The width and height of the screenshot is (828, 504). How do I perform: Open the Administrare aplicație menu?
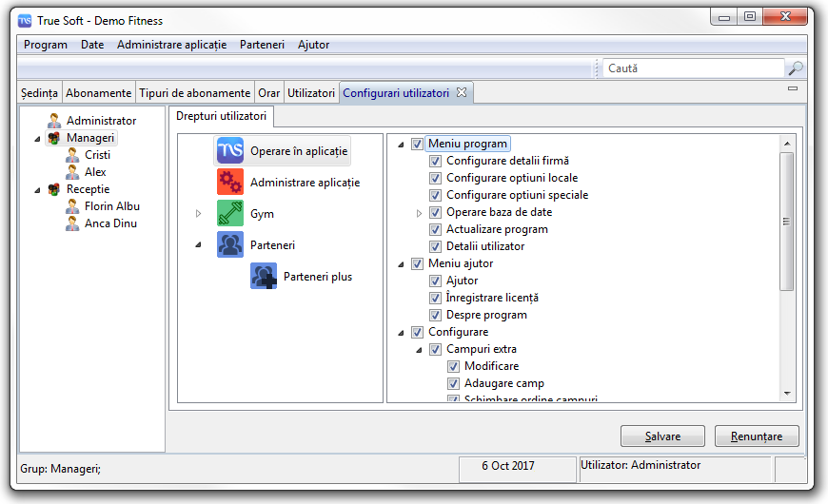click(x=171, y=45)
